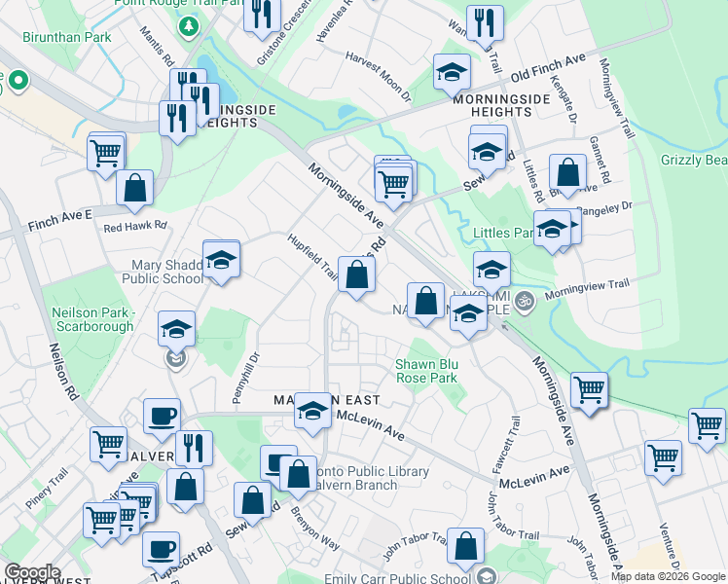Click the Neilson Rd label
Viewport: 728px width, 584px height.
64,372
